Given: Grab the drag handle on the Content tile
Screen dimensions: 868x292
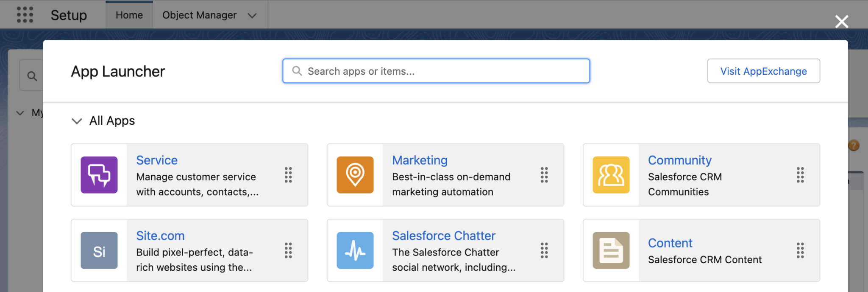Looking at the screenshot, I should click(x=801, y=250).
